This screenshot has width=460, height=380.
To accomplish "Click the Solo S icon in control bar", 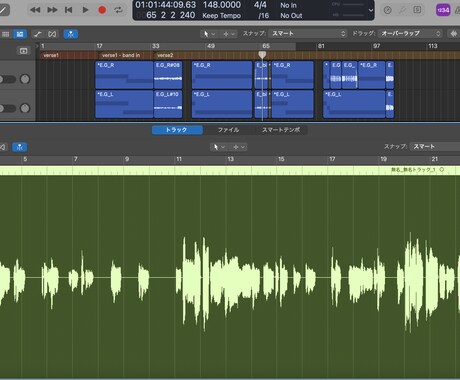I will (x=417, y=10).
